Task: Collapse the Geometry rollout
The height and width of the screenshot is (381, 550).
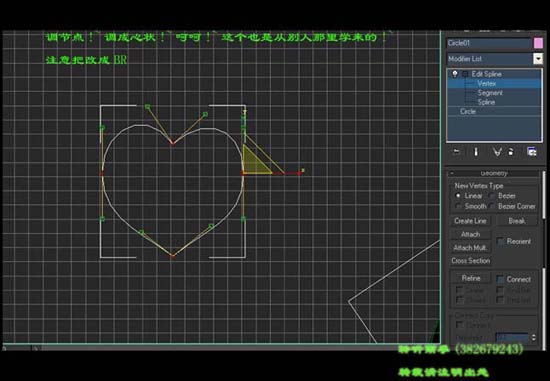Action: point(452,173)
